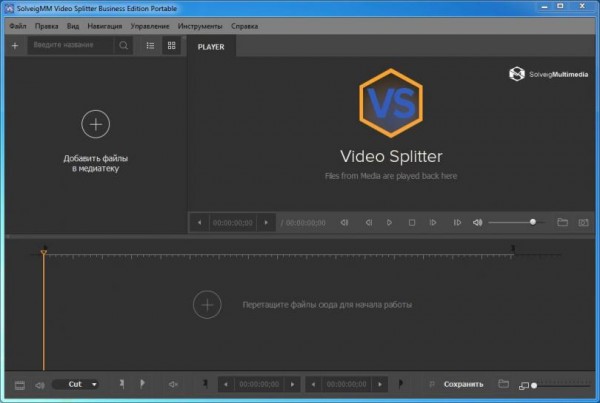The image size is (600, 403).
Task: Open the Cut mode dropdown
Action: point(75,384)
